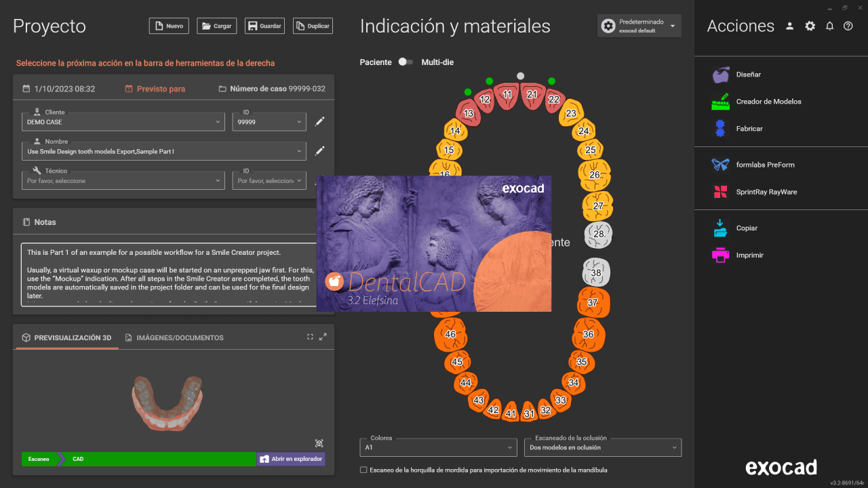Screen dimensions: 868x488
Task: Select tooth 38 on the chart
Action: [596, 273]
